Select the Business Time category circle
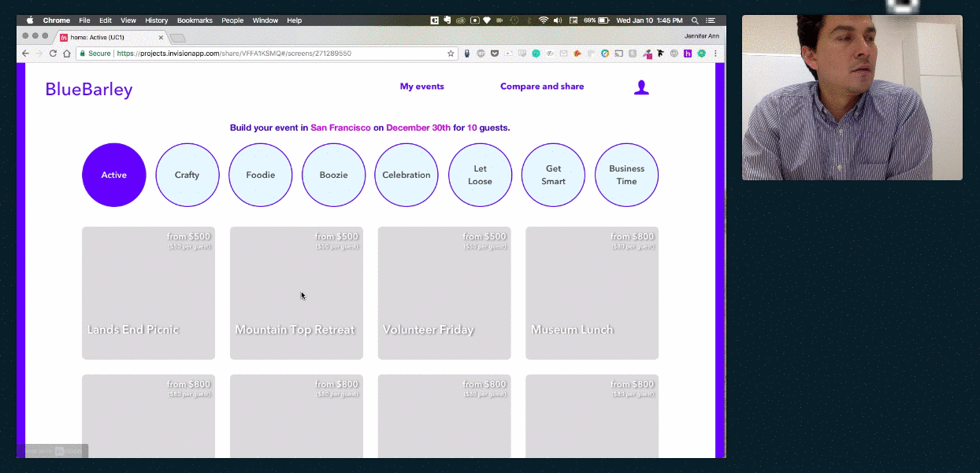 coord(627,175)
